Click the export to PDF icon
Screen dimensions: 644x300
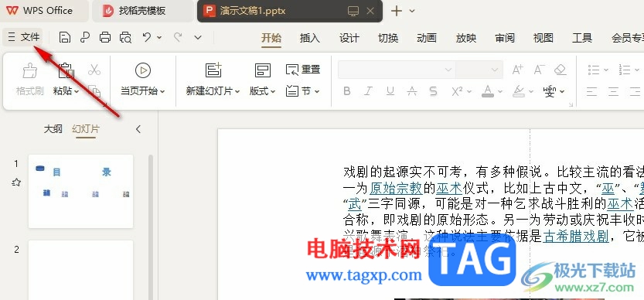[85, 37]
